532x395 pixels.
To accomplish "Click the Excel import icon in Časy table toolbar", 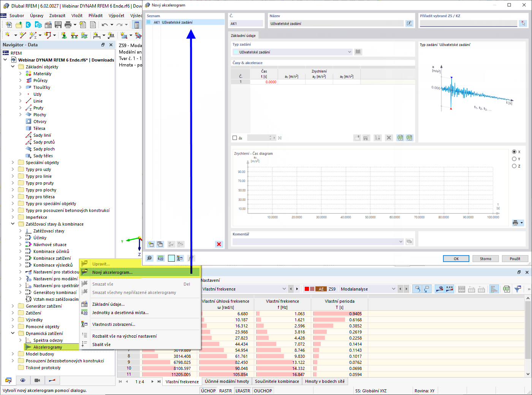I will pos(409,138).
